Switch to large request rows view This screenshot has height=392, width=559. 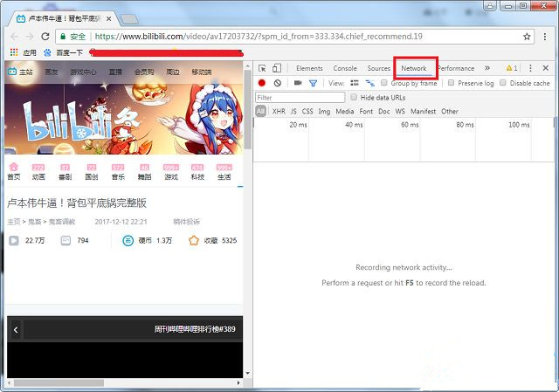[x=354, y=83]
